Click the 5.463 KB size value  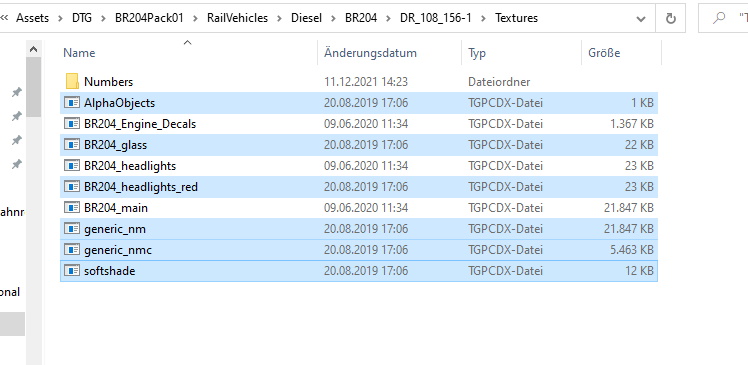pos(631,250)
